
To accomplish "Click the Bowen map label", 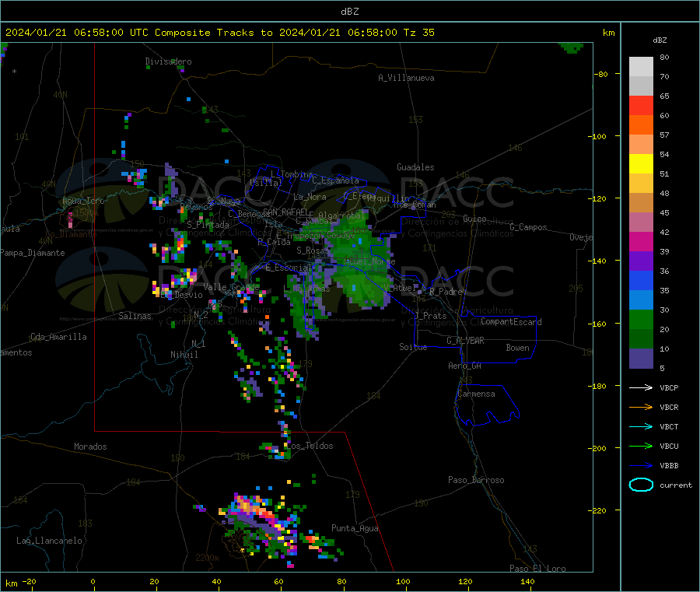I will coord(517,347).
